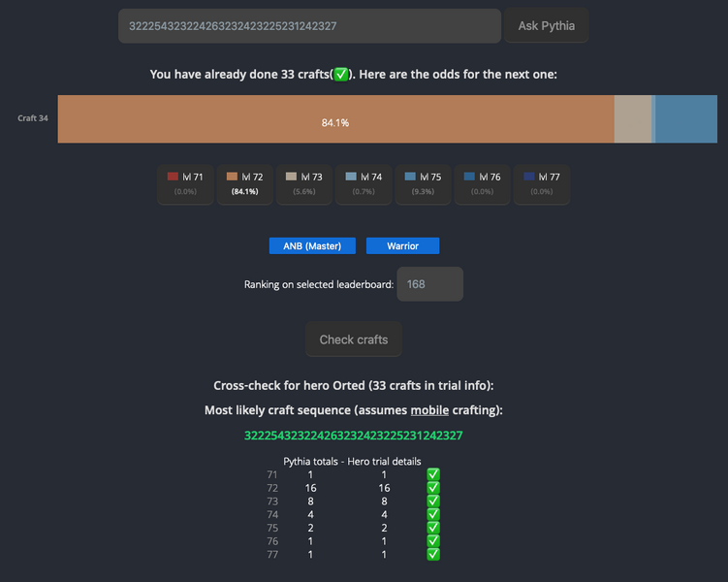Click the M 76 legend chip
The width and height of the screenshot is (728, 582).
(x=483, y=184)
